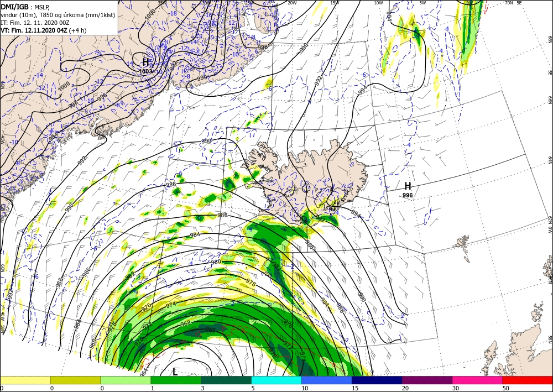Click the 62N 0W label on right edge

(550, 224)
